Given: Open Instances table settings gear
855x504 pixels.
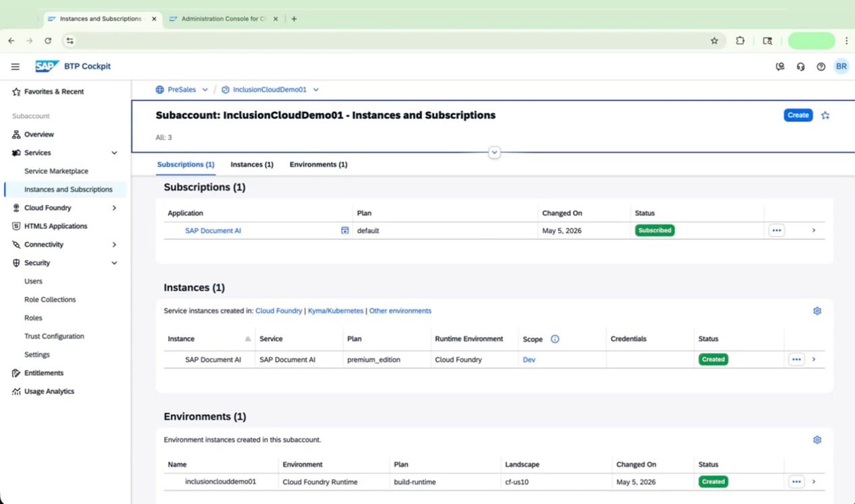Looking at the screenshot, I should click(817, 311).
